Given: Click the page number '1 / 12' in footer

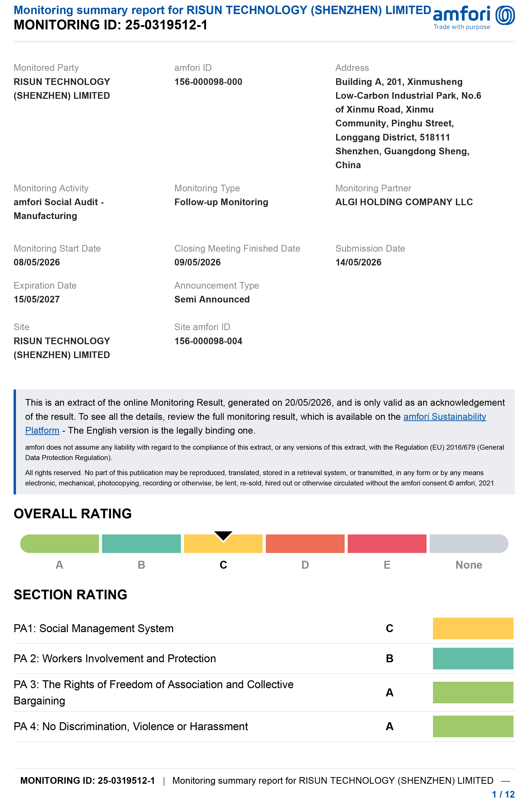Looking at the screenshot, I should tap(504, 794).
